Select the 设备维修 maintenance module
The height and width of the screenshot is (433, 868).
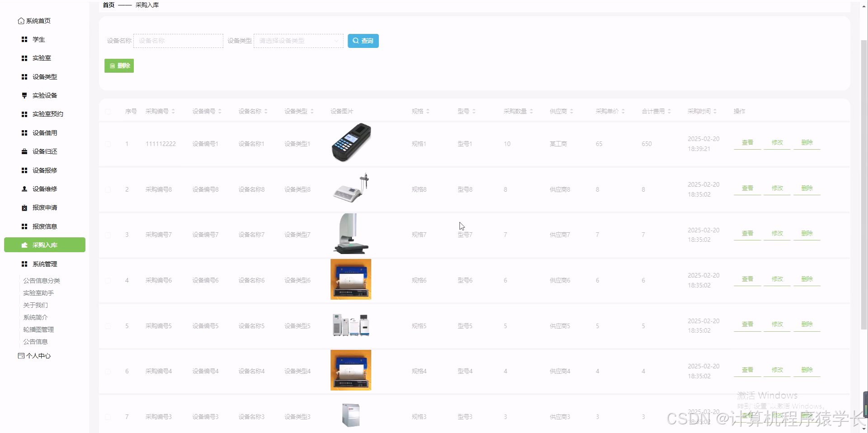[x=44, y=189]
